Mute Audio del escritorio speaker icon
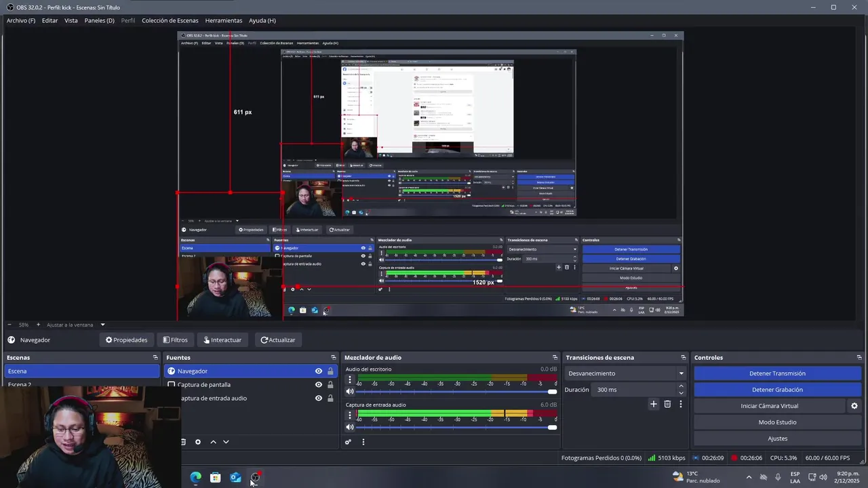Viewport: 868px width, 488px height. click(350, 391)
